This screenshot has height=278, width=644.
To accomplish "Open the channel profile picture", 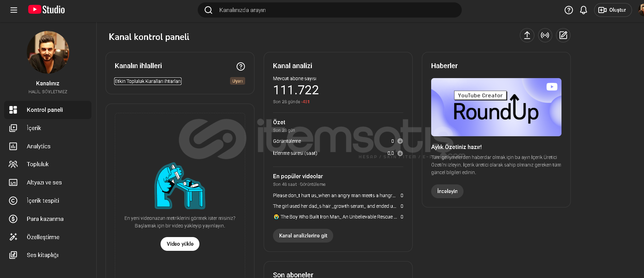I will pyautogui.click(x=48, y=52).
